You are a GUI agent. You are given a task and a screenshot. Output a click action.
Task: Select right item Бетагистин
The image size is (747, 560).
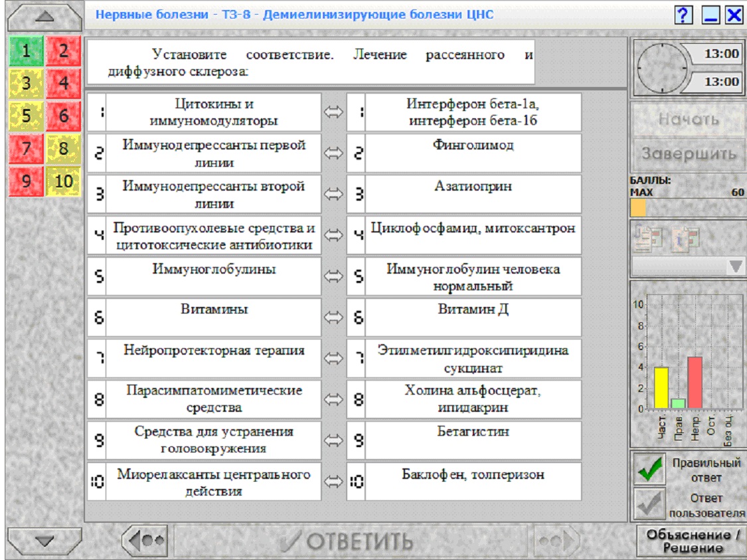coord(473,440)
